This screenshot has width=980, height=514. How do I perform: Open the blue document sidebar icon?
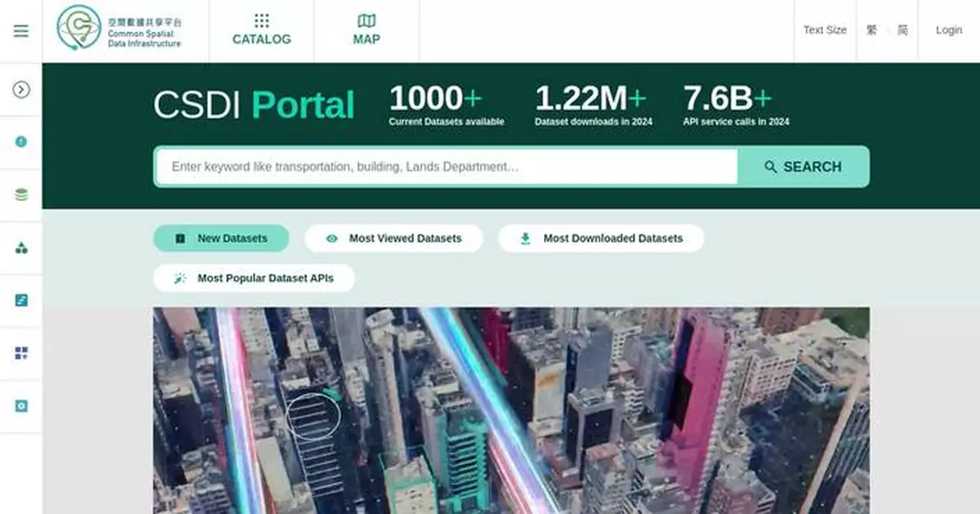click(x=21, y=300)
